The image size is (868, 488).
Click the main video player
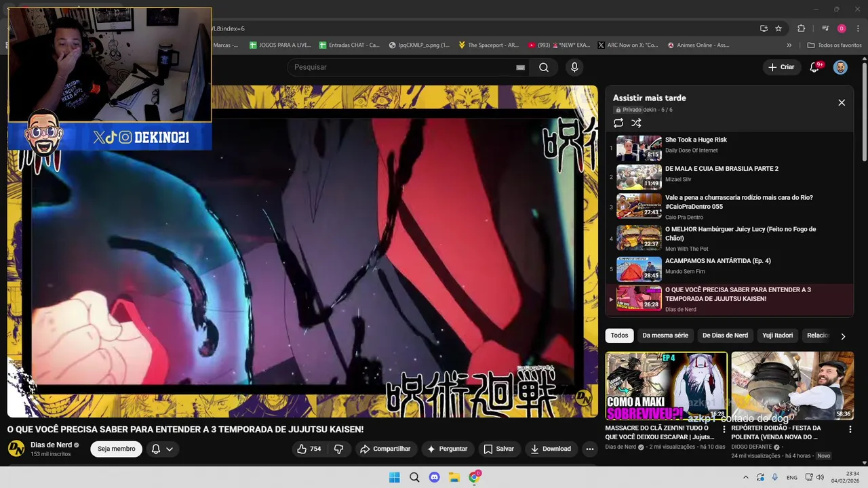coord(302,251)
